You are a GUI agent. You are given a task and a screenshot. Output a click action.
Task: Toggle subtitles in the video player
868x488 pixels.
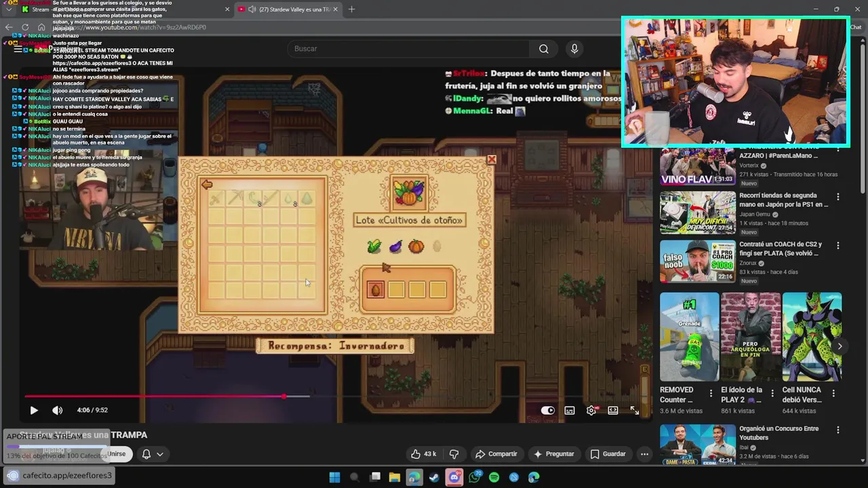coord(570,410)
